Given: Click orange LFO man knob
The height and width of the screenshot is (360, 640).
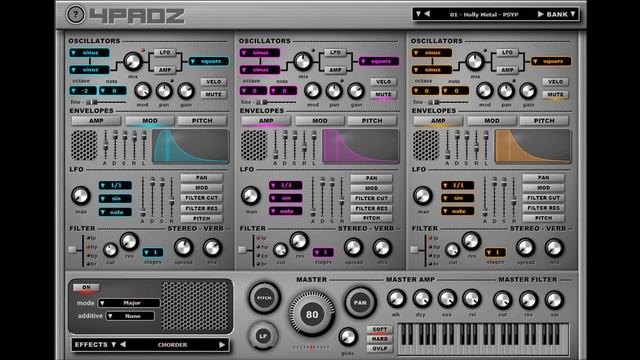Looking at the screenshot, I should coord(423,196).
